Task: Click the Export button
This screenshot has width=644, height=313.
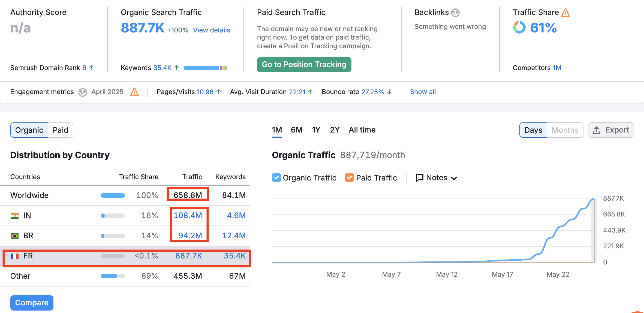Action: tap(611, 130)
